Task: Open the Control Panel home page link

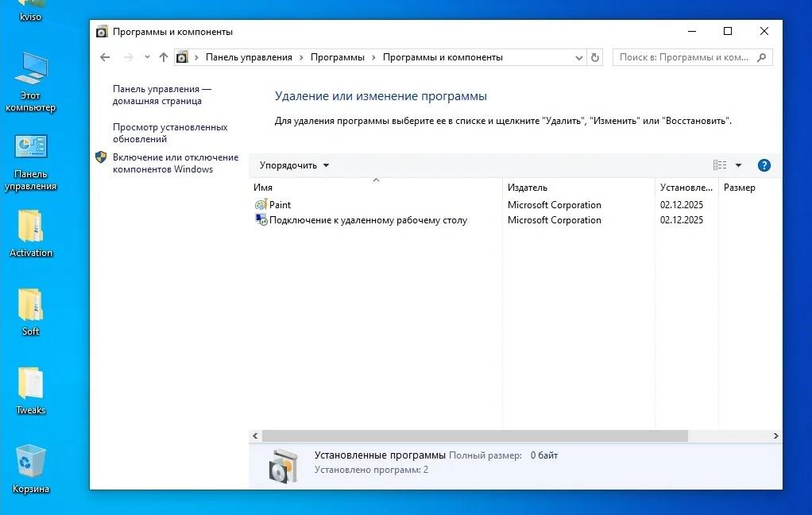Action: click(161, 95)
